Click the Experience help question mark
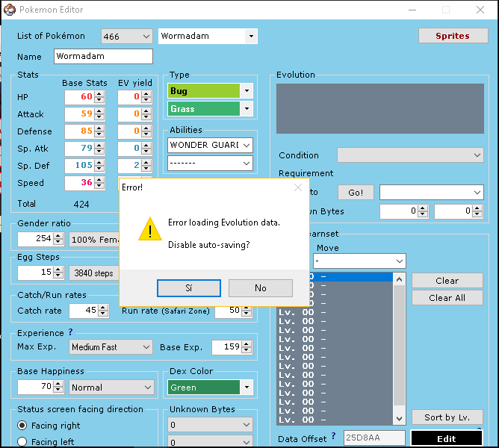 coord(71,332)
